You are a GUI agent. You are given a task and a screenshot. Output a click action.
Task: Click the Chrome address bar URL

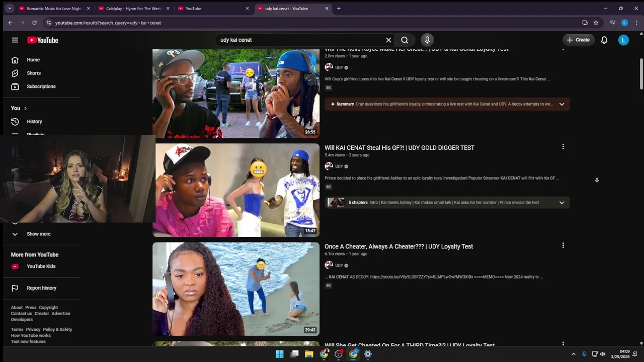(108, 23)
